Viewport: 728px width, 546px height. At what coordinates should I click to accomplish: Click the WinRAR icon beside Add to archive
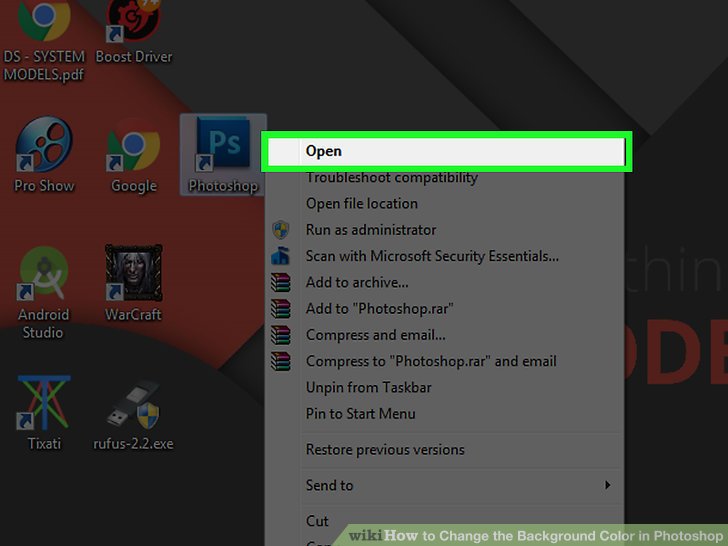point(280,282)
